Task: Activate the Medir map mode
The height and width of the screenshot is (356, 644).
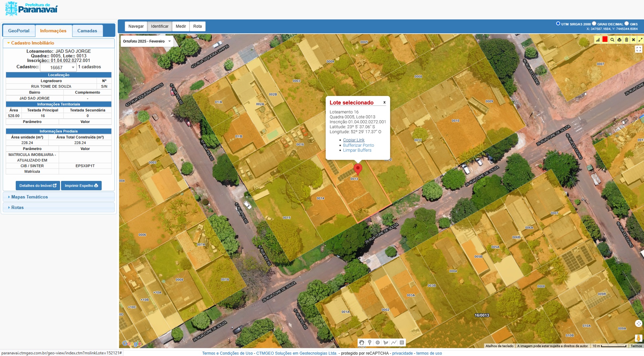Action: pyautogui.click(x=181, y=26)
